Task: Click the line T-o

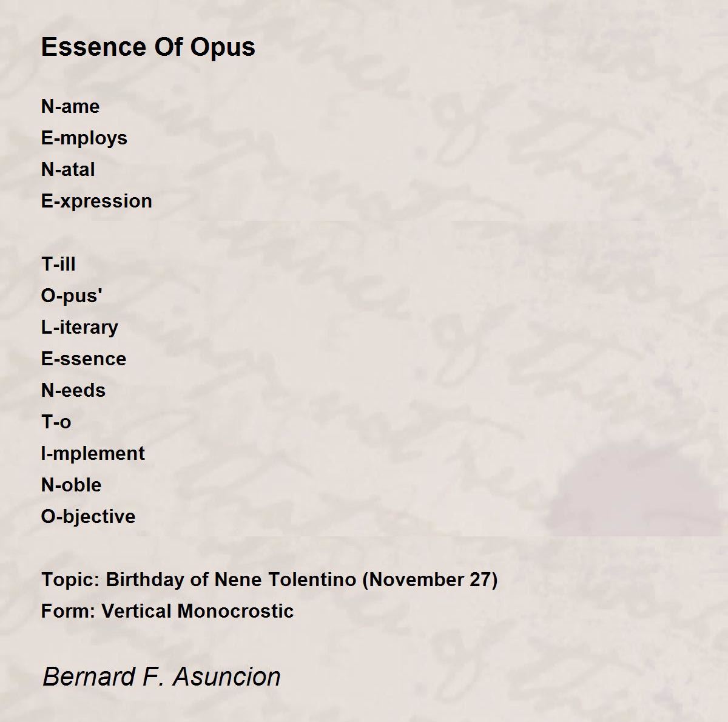Action: click(56, 422)
